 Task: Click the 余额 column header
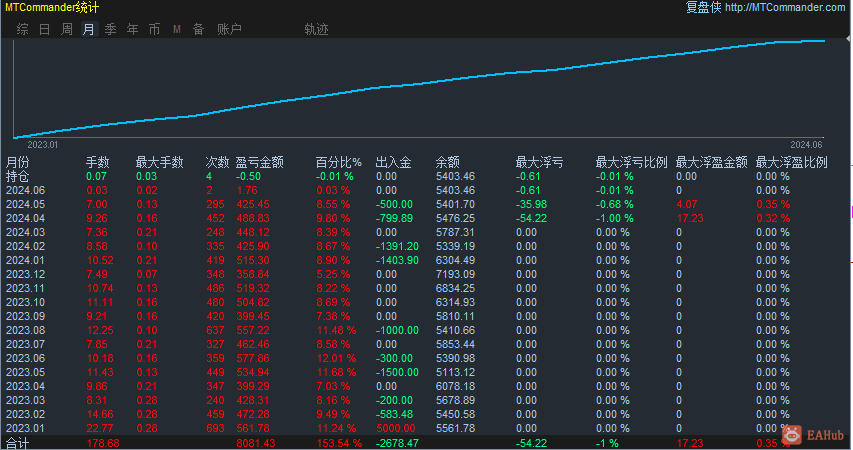[x=448, y=162]
